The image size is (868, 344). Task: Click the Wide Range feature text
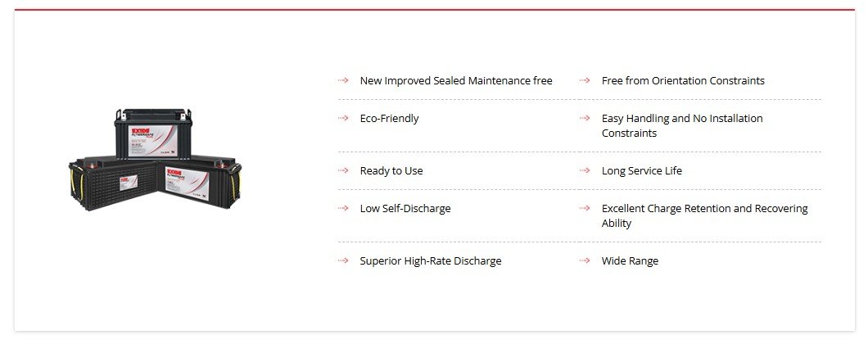(x=630, y=261)
